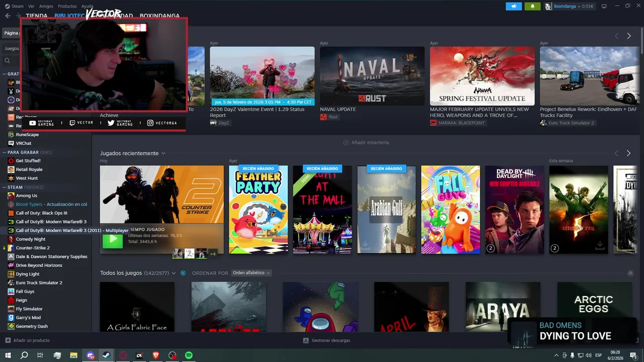Go to the BOXINDANGA profile tab

(x=159, y=16)
